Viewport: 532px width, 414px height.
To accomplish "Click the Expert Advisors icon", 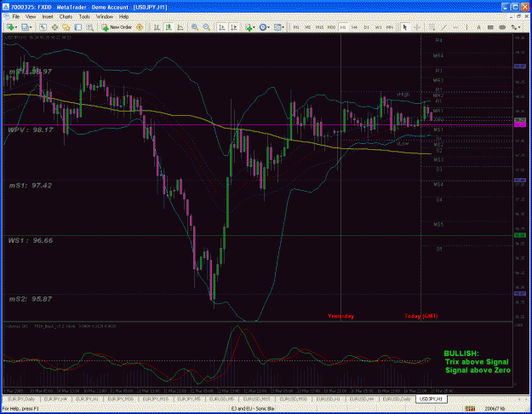I will click(x=140, y=27).
